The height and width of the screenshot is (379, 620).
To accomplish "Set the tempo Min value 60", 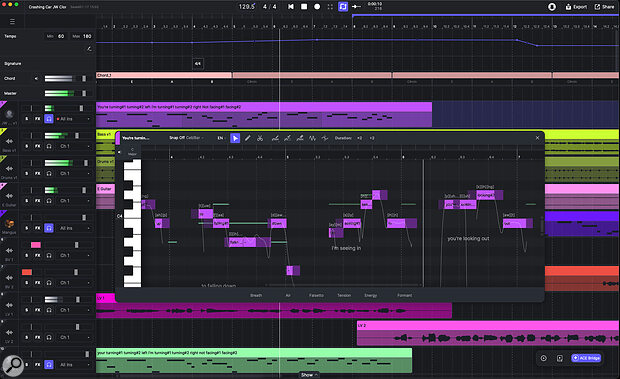I will click(61, 36).
